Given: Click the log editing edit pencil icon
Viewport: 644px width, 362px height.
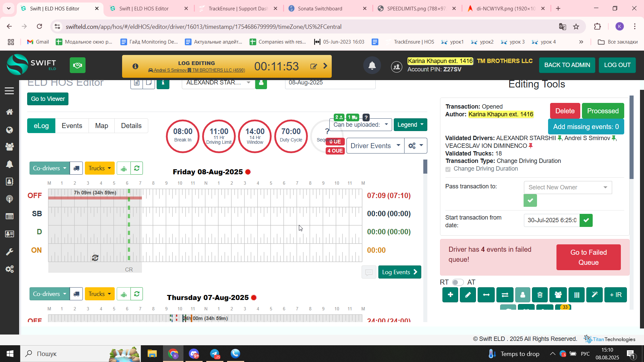Looking at the screenshot, I should pyautogui.click(x=314, y=66).
